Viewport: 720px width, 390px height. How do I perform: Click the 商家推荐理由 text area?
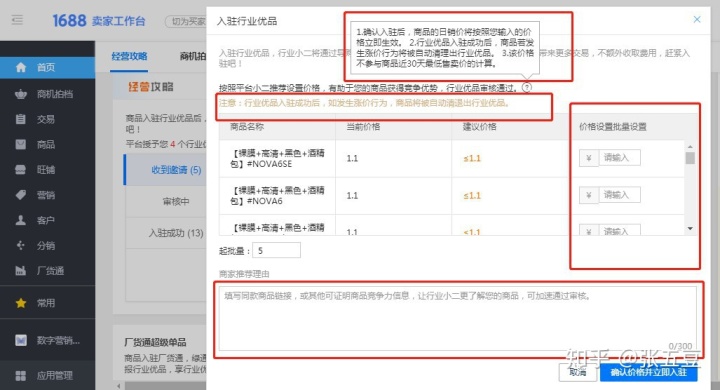[x=457, y=319]
